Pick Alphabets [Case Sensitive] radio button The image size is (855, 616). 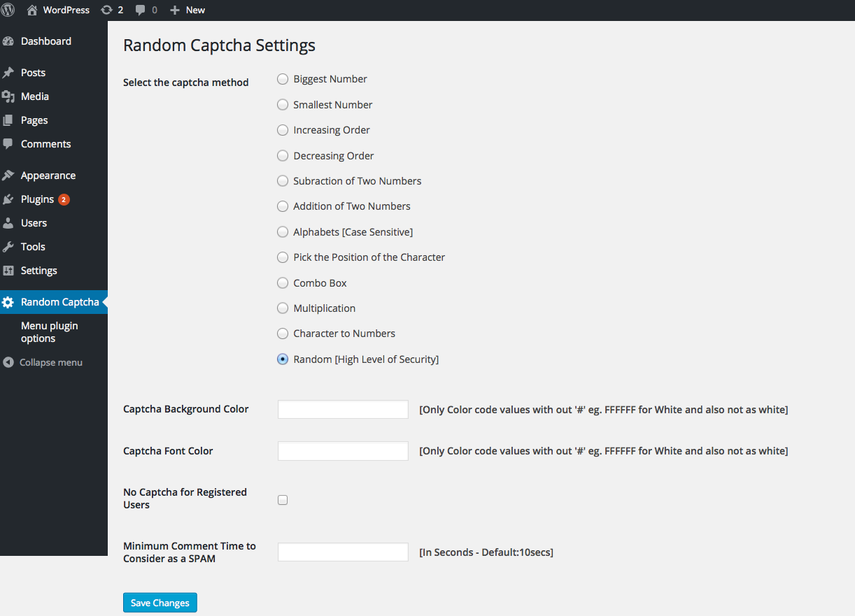click(283, 232)
